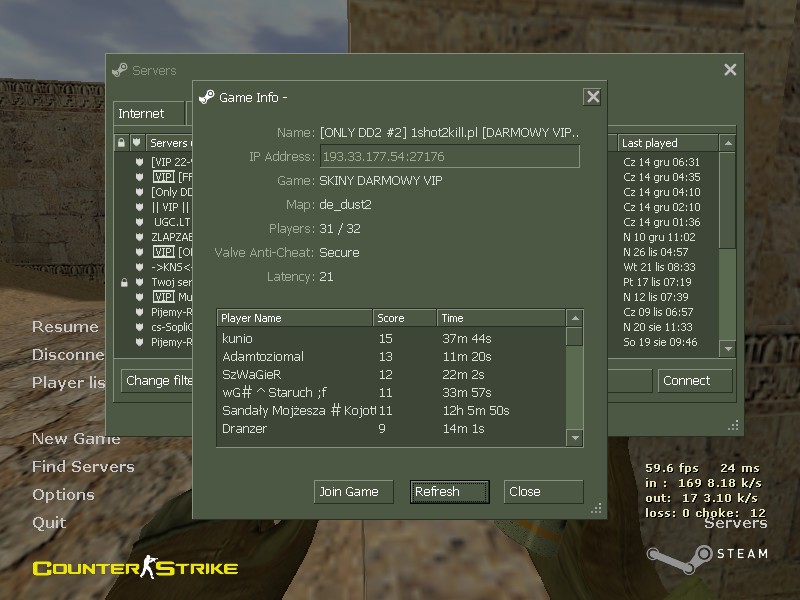Open Player list from main menu
The image size is (800, 600).
[68, 383]
